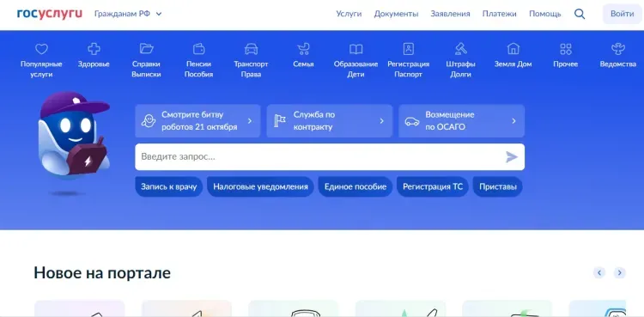644x317 pixels.
Task: Open the Служба по контракту card
Action: pyautogui.click(x=330, y=121)
